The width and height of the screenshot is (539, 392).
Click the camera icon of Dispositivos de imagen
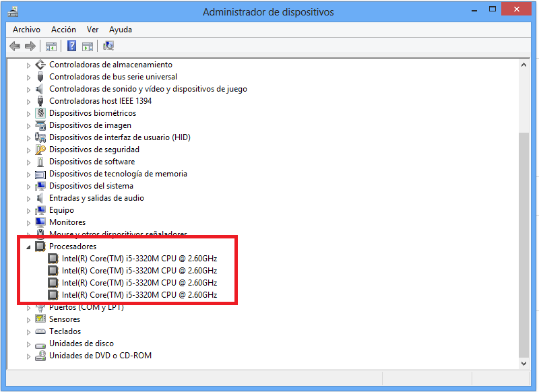[x=40, y=125]
